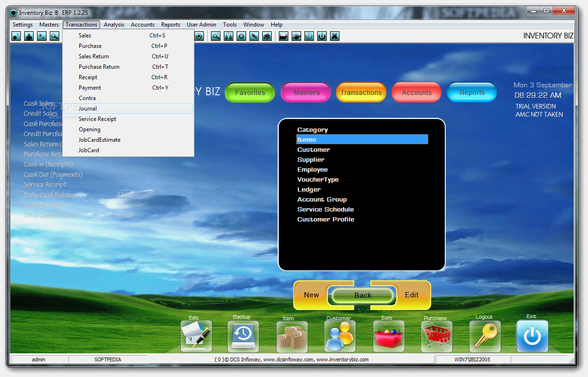
Task: Choose Contra menu entry
Action: point(128,98)
